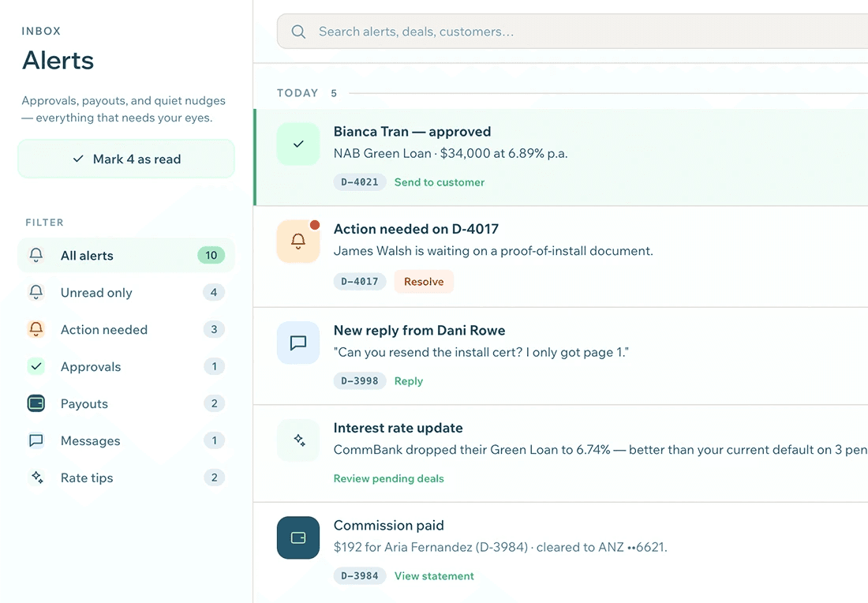Click Send to customer link

pyautogui.click(x=439, y=182)
